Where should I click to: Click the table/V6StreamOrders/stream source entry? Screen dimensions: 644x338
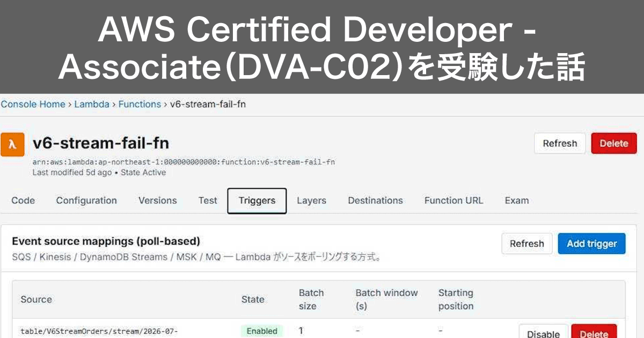(x=99, y=331)
